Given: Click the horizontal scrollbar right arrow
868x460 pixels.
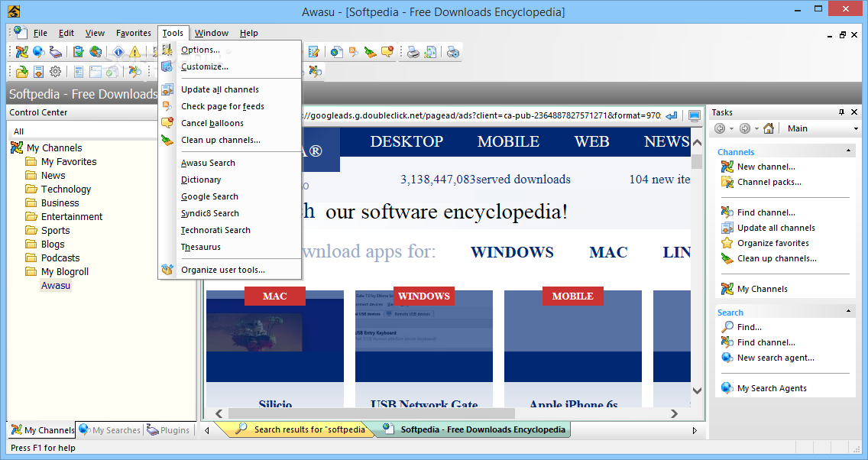Looking at the screenshot, I should point(674,413).
